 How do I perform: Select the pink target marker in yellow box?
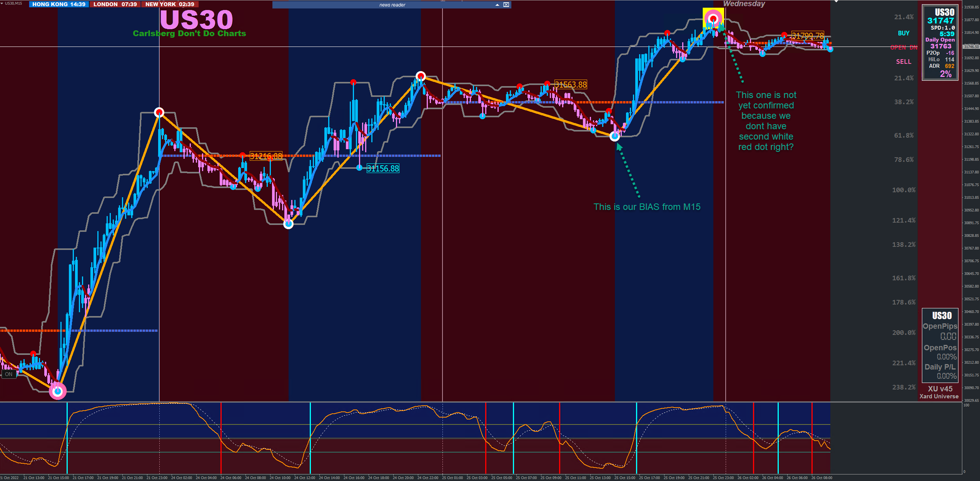tap(713, 18)
